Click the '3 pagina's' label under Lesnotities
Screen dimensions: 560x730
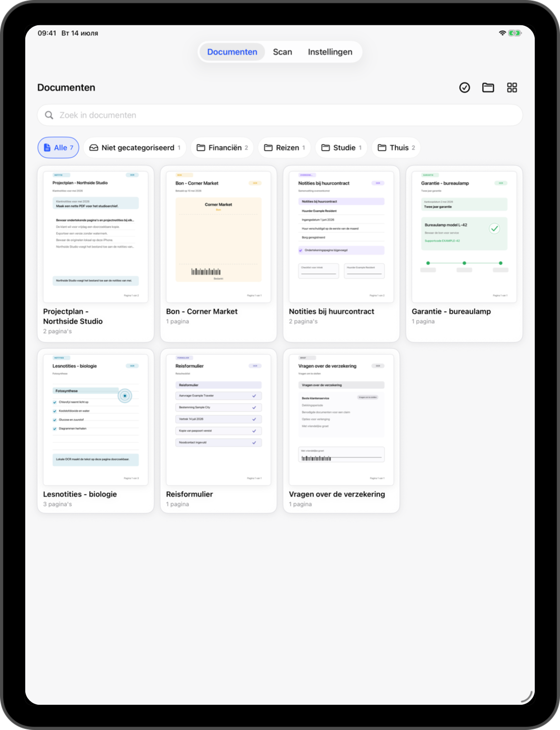58,504
